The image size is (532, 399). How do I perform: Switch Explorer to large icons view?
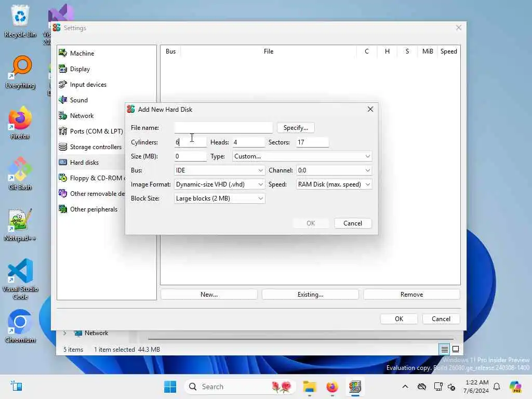(x=456, y=349)
